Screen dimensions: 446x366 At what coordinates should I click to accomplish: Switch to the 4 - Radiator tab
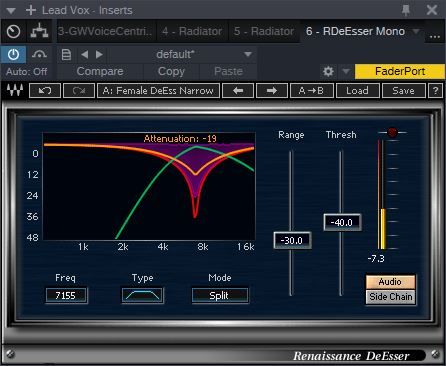[x=192, y=31]
